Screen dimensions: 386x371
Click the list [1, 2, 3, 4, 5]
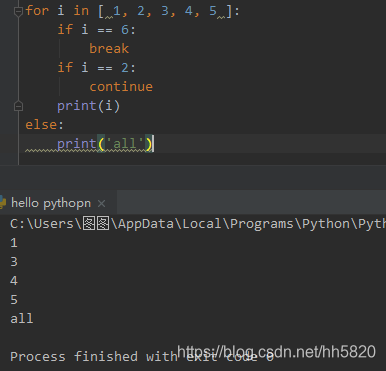[x=165, y=11]
